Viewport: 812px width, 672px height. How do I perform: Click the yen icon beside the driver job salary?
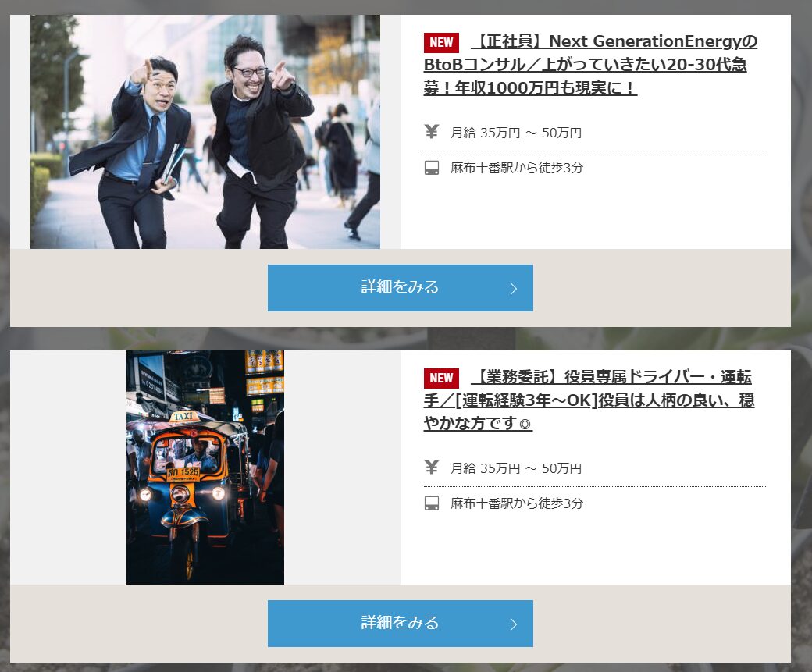[x=432, y=468]
